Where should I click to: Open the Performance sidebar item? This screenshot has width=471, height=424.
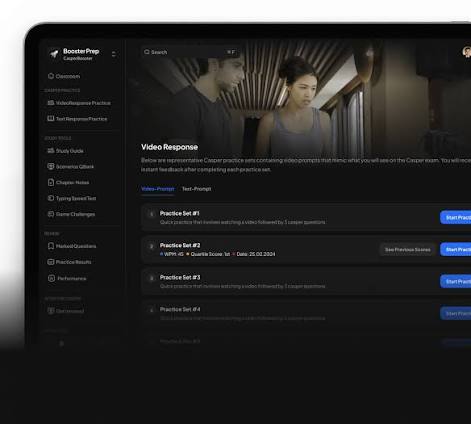[67, 278]
